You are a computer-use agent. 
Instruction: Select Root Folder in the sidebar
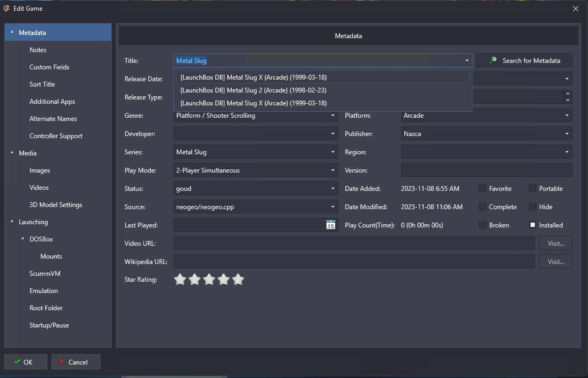46,308
